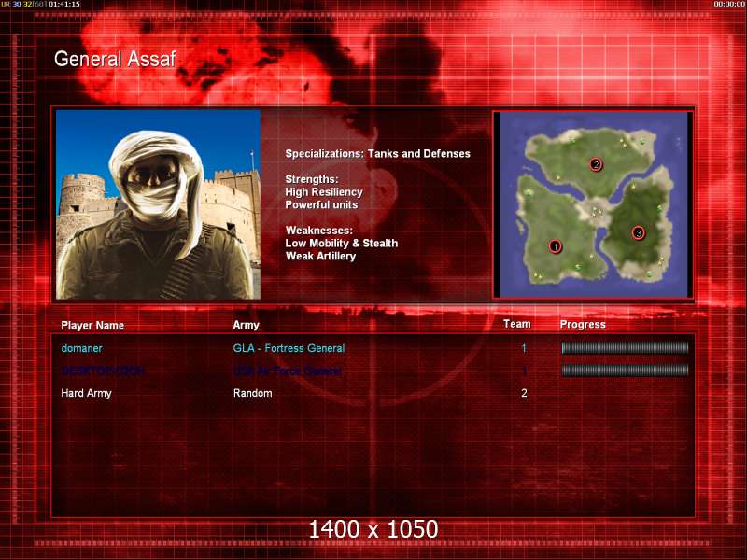The width and height of the screenshot is (747, 560).
Task: Click the Army column header
Action: pyautogui.click(x=247, y=325)
